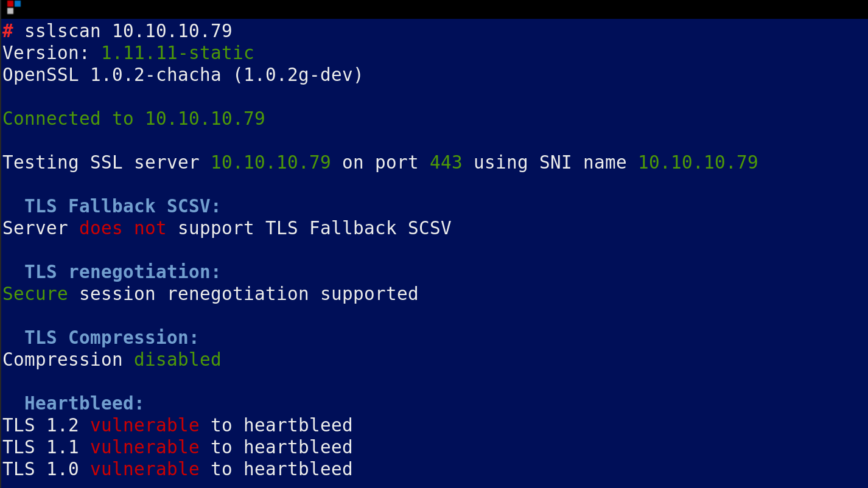Click the green disabled text

click(x=178, y=360)
